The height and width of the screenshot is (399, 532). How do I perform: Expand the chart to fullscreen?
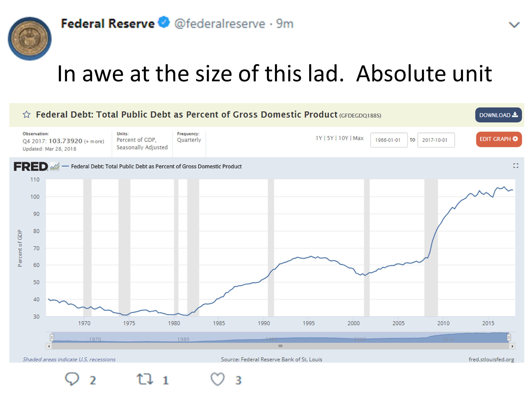[x=516, y=166]
